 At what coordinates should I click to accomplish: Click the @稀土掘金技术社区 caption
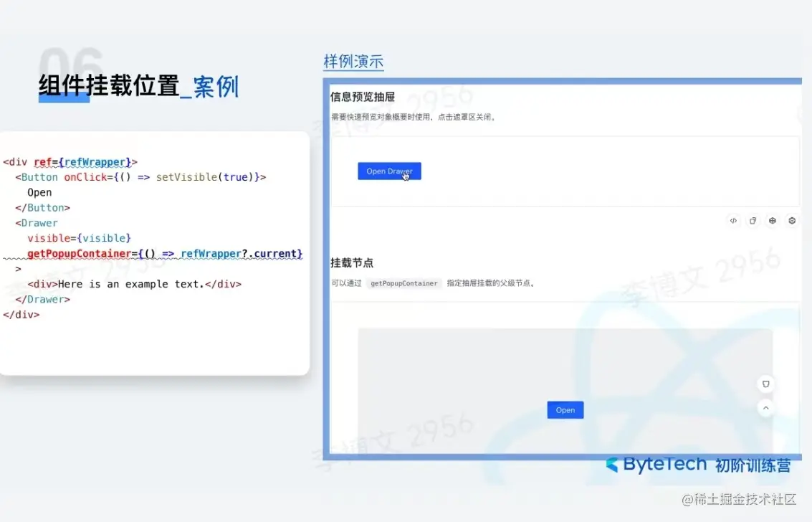click(739, 499)
